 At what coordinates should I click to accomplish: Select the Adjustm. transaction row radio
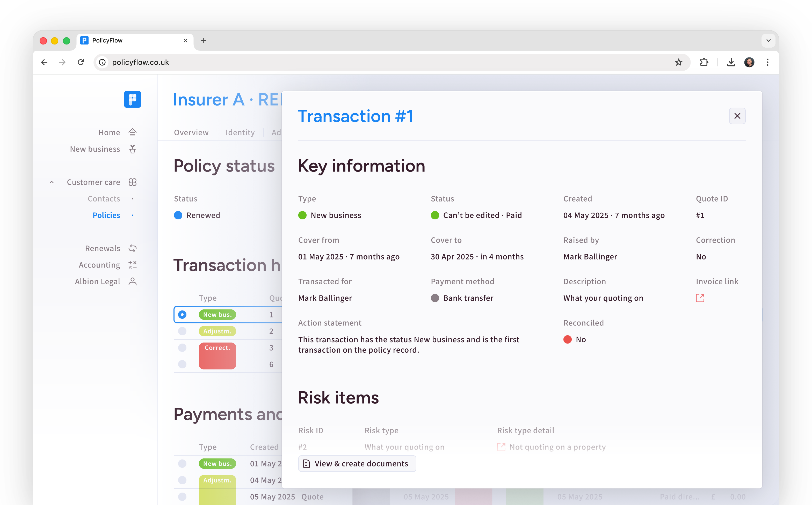point(182,331)
